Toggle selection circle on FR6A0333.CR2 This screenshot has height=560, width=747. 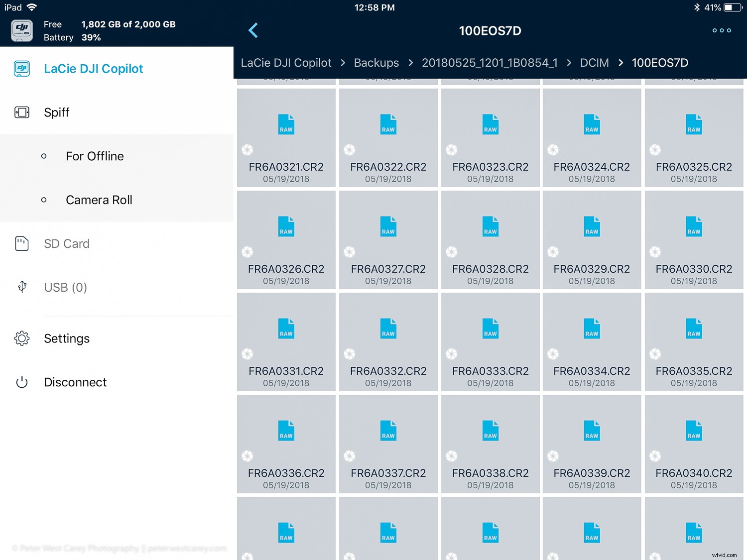point(452,354)
